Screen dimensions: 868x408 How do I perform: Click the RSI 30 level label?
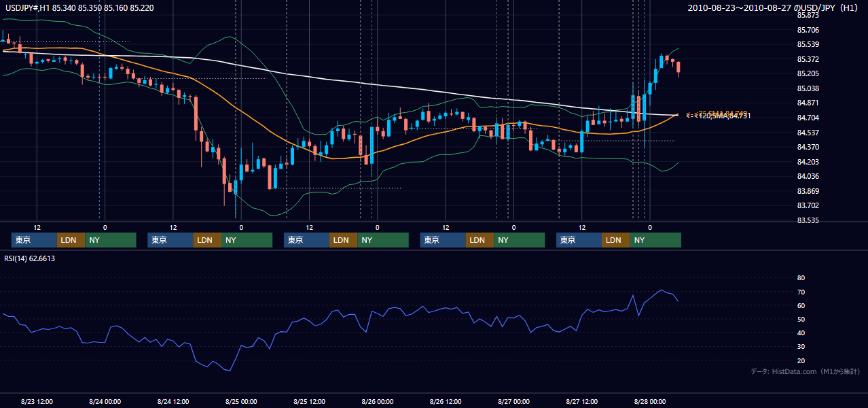(x=801, y=347)
